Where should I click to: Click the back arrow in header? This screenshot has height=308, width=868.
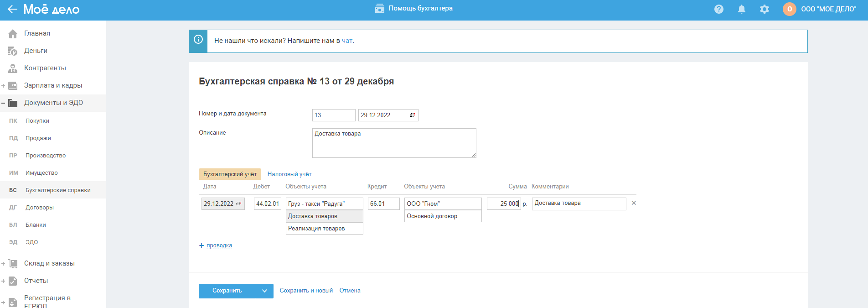coord(12,9)
